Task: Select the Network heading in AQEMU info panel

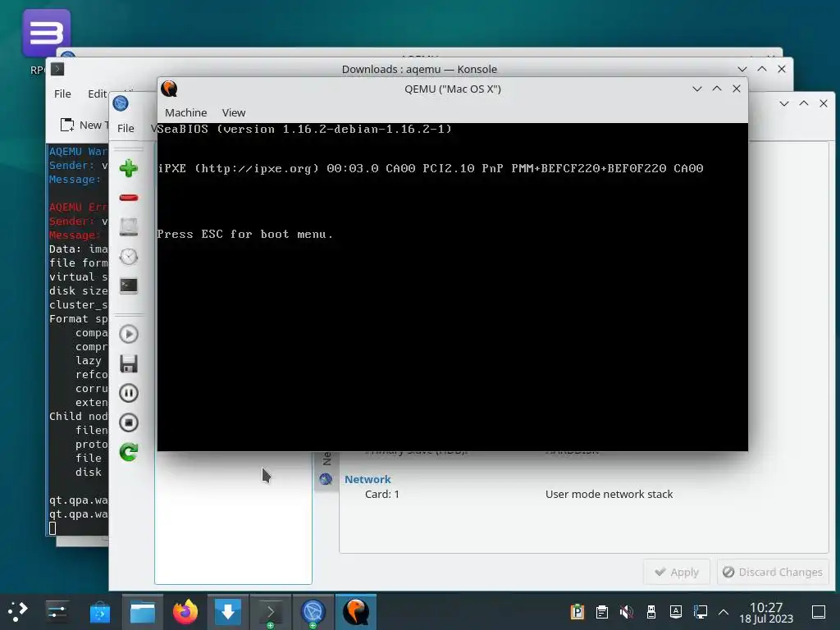Action: pos(367,479)
